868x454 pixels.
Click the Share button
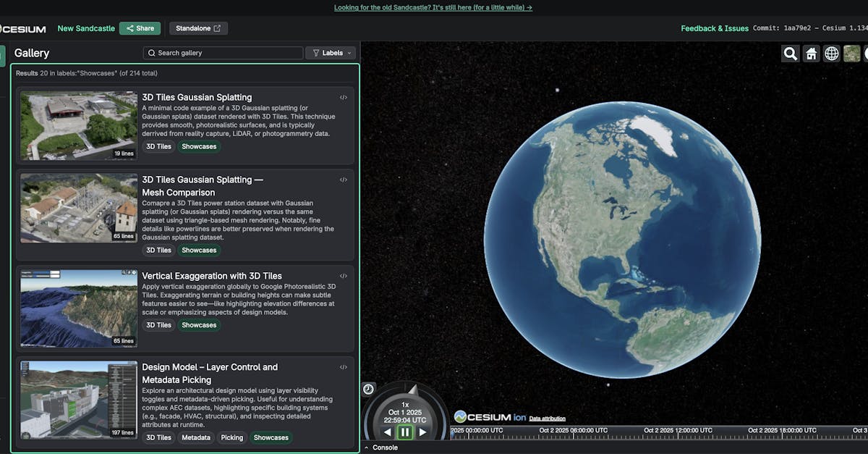140,28
